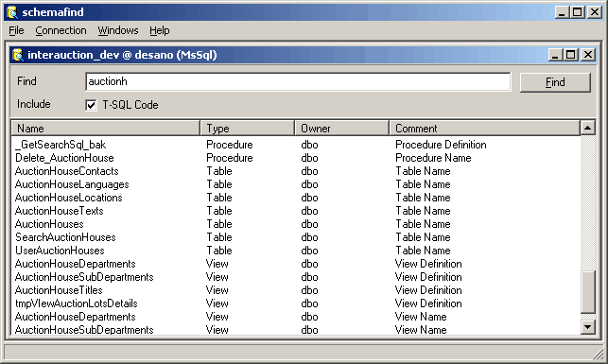
Task: Sort results by the Owner column header
Action: point(341,129)
